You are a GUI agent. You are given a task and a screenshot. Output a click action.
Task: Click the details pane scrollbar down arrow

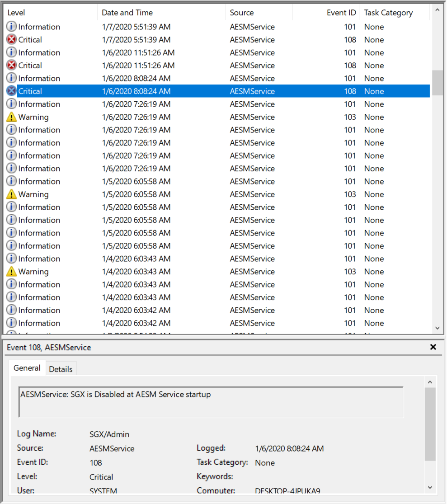pyautogui.click(x=430, y=487)
